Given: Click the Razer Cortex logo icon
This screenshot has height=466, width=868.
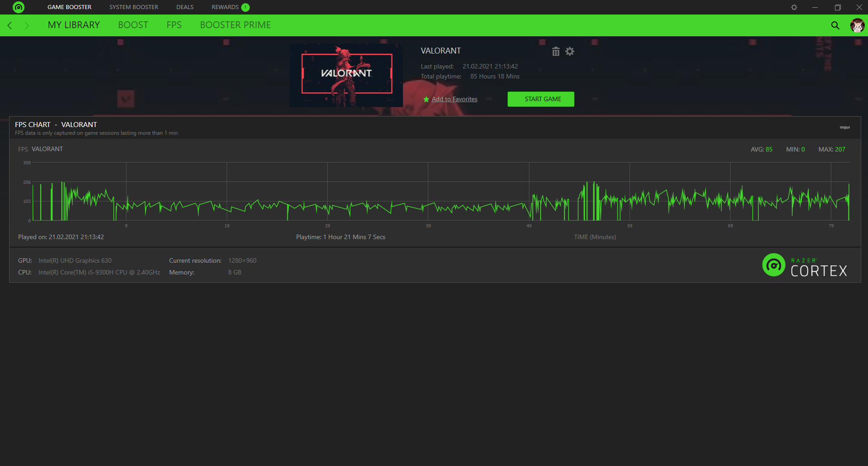Looking at the screenshot, I should pos(19,7).
